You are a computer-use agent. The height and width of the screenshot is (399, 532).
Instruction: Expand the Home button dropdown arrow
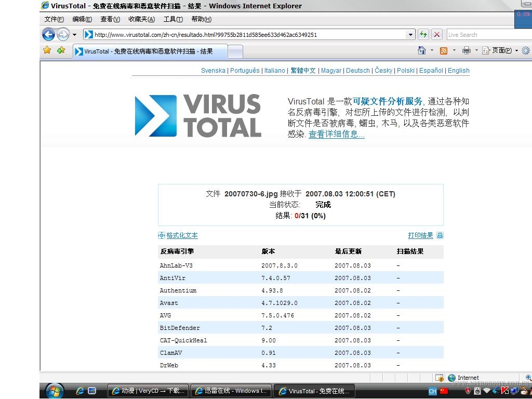(x=432, y=50)
